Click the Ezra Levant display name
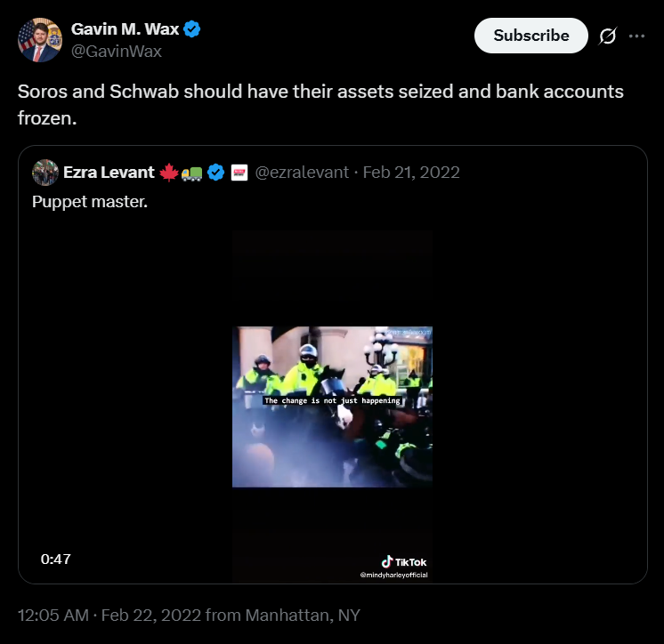The height and width of the screenshot is (644, 664). click(109, 172)
